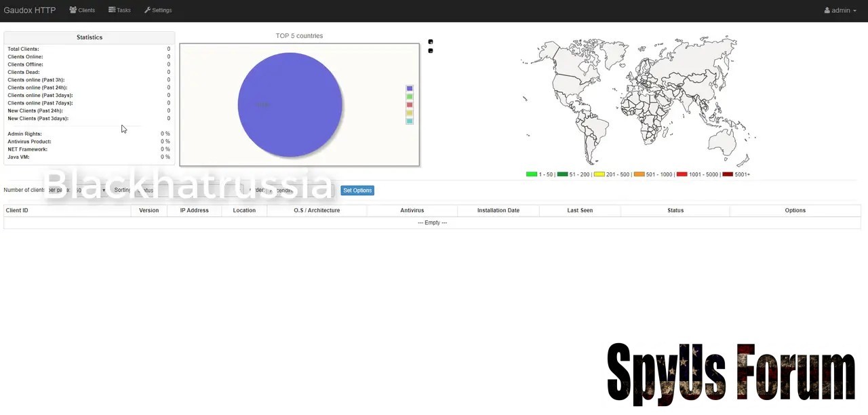
Task: Click the purple pie chart legend swatch
Action: point(409,89)
